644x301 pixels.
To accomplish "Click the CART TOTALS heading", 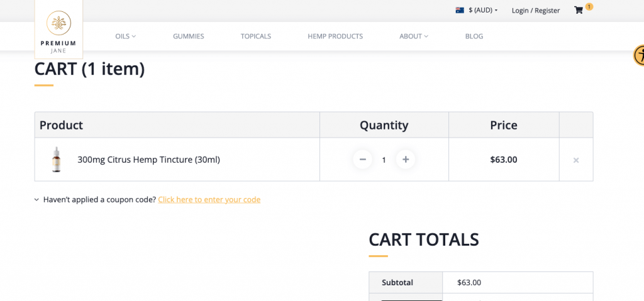I will [x=424, y=239].
